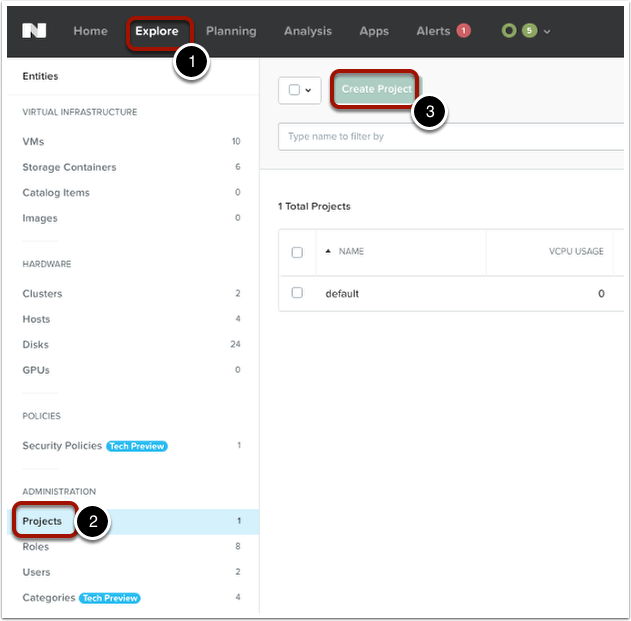
Task: Click the 'Type name to filter by' field
Action: click(450, 136)
